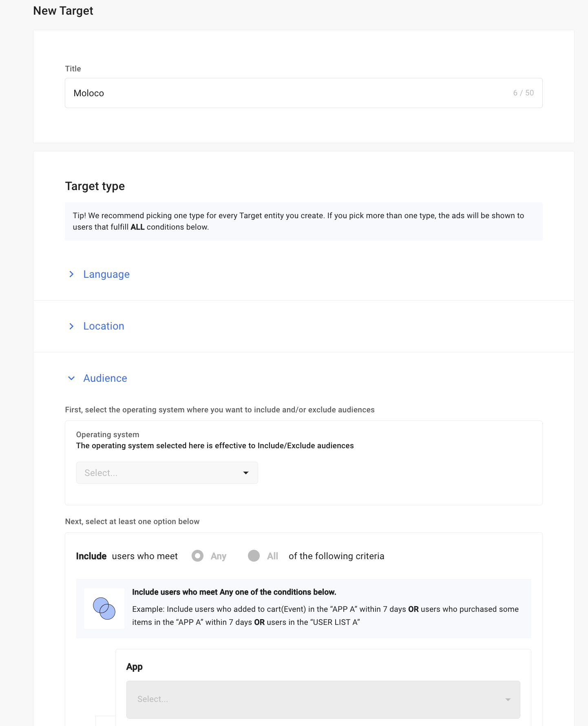Click the New Target page heading
Screen dimensions: 588x726
click(63, 11)
